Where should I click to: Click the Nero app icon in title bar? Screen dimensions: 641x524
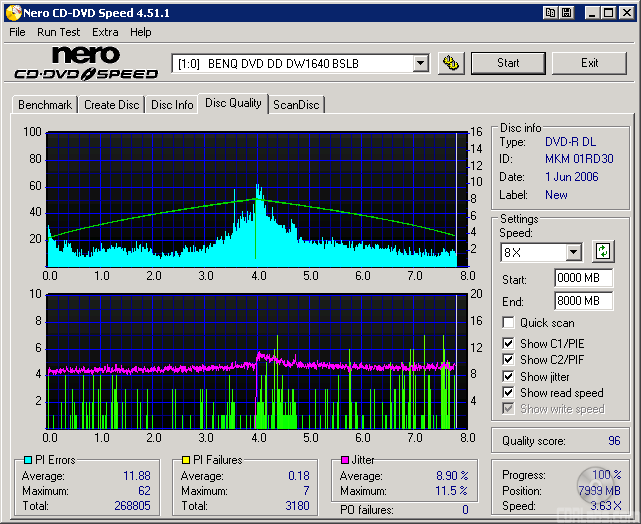pos(12,13)
